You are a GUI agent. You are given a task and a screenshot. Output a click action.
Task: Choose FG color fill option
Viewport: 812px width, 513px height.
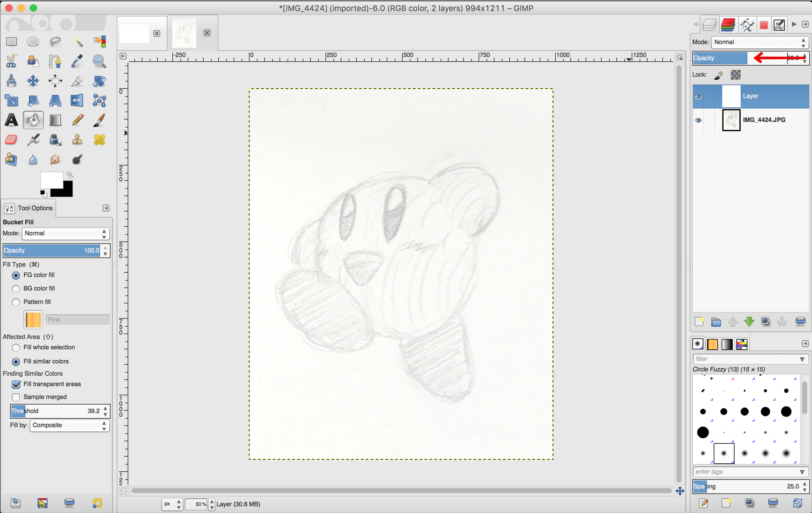click(33, 275)
